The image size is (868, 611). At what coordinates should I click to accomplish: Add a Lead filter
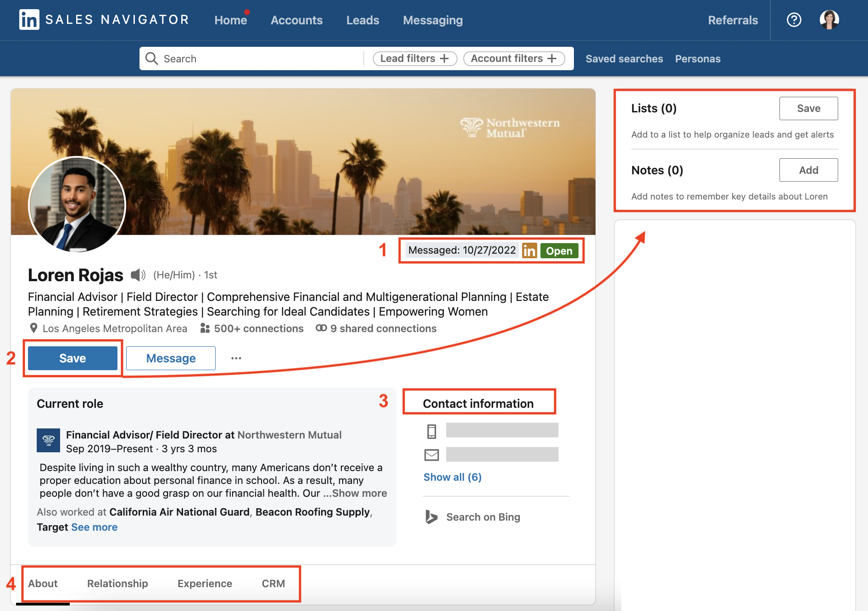[x=415, y=58]
